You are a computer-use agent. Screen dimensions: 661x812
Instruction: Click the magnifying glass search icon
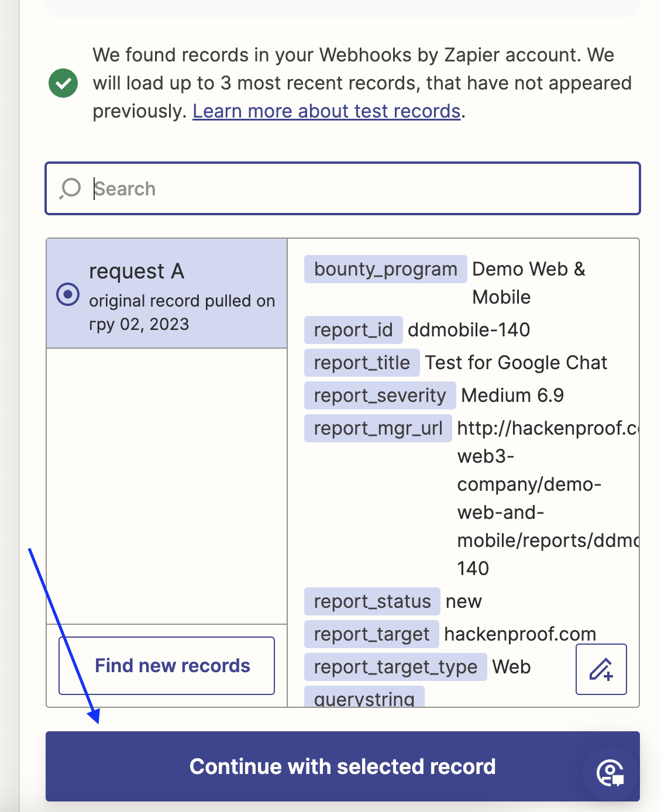point(70,188)
